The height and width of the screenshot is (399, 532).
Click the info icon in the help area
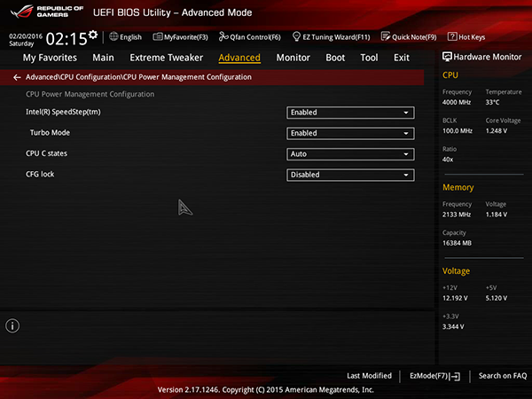(12, 325)
